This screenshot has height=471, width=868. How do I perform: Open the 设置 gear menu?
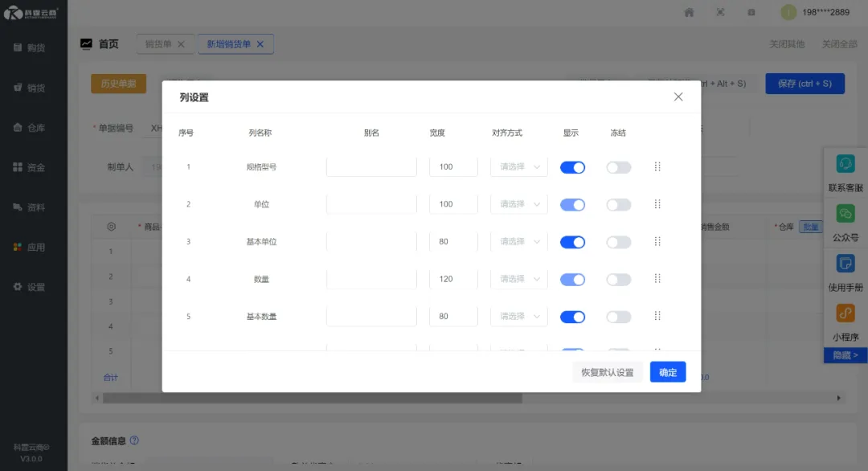pos(30,287)
